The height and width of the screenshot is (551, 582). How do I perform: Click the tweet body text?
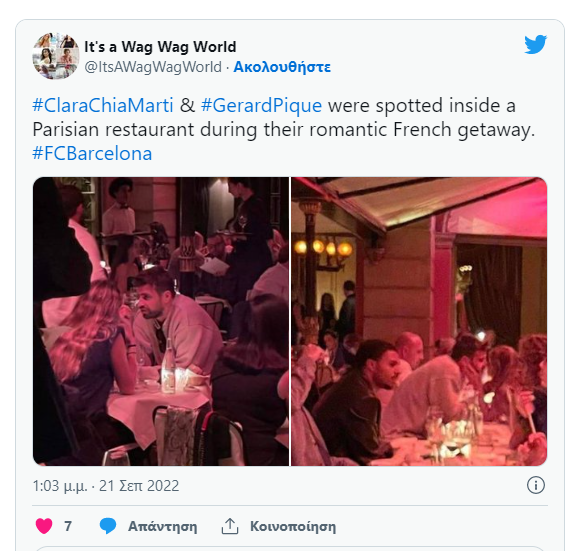tap(284, 129)
